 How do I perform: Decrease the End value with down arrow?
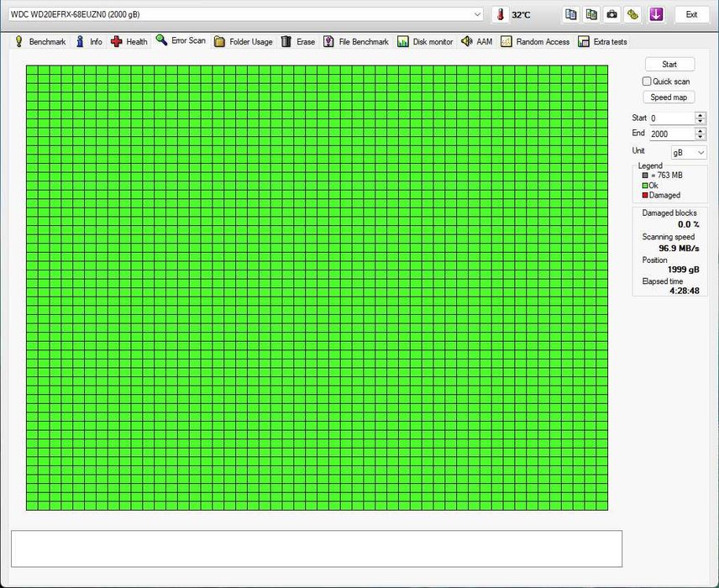[700, 137]
